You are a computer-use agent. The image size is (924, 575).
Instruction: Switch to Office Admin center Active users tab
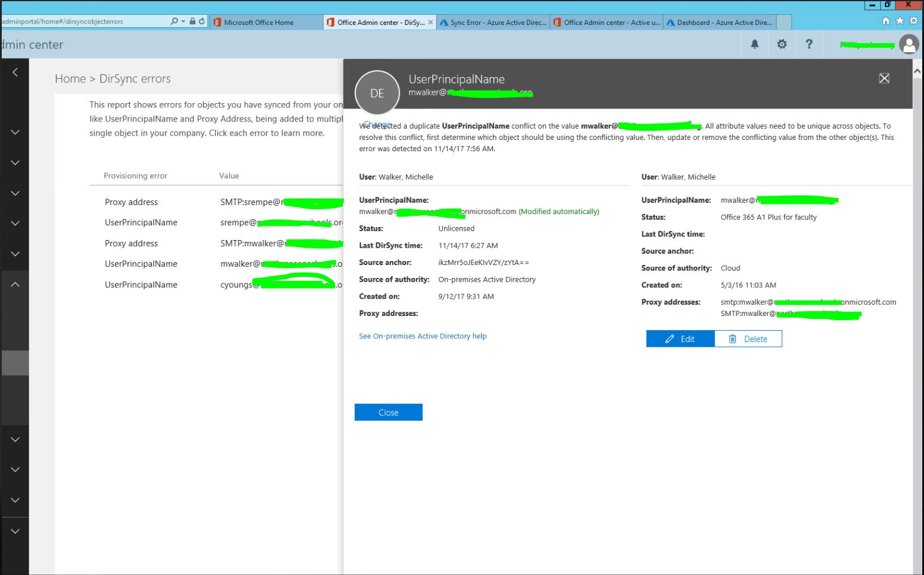tap(606, 23)
